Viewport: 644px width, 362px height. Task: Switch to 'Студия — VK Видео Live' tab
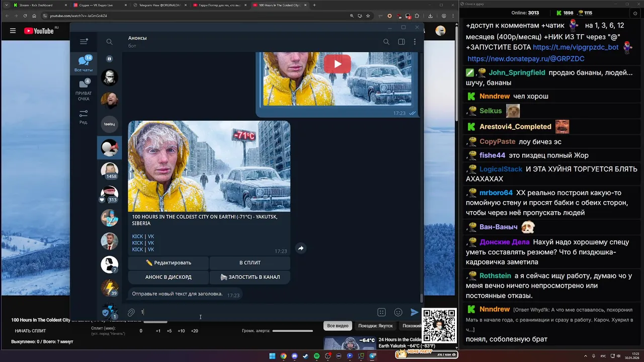point(99,5)
